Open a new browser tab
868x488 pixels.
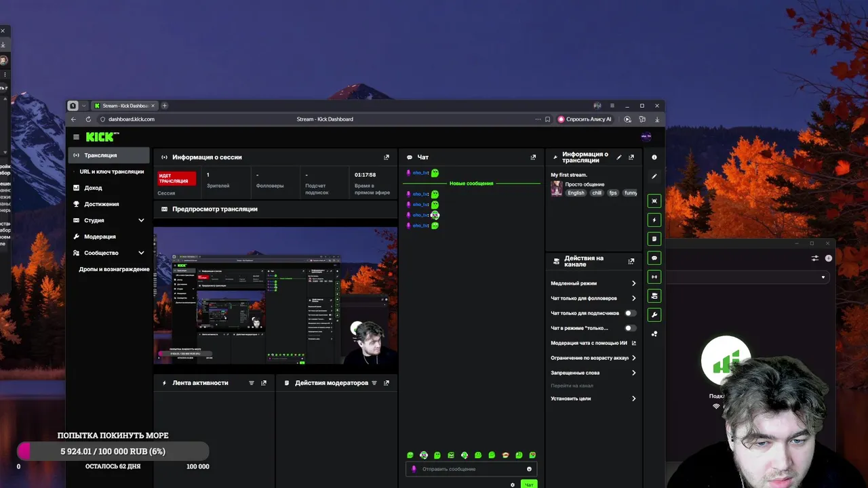point(164,106)
